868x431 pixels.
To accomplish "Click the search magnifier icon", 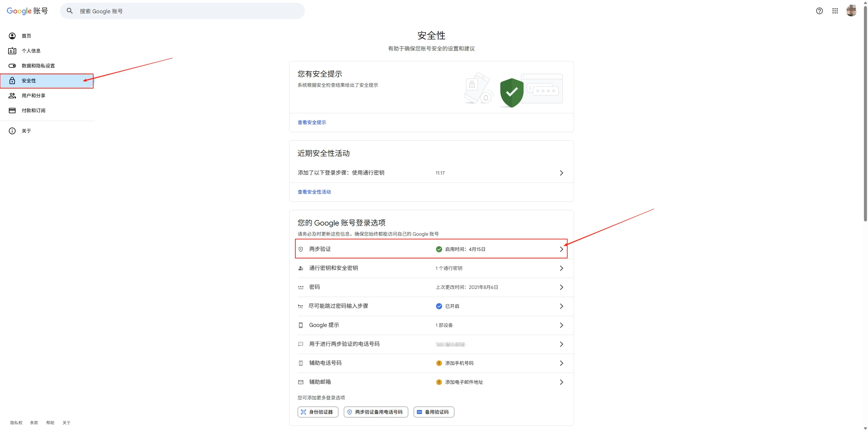I will pos(70,11).
